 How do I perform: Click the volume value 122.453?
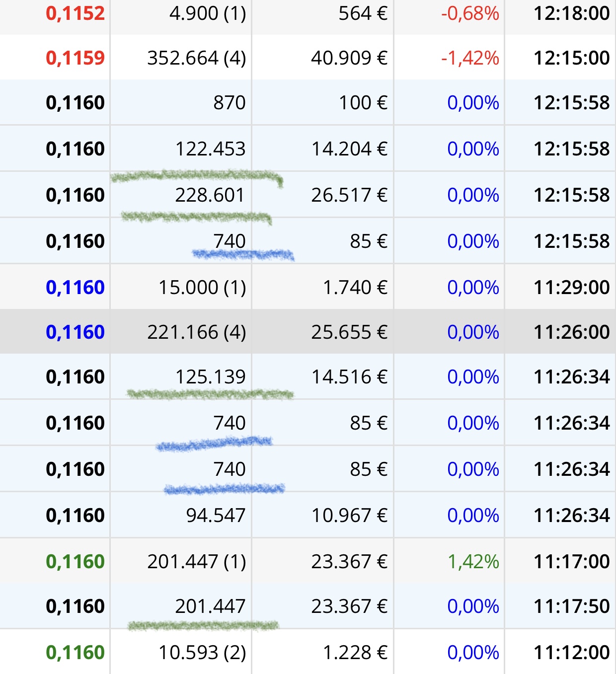point(211,149)
